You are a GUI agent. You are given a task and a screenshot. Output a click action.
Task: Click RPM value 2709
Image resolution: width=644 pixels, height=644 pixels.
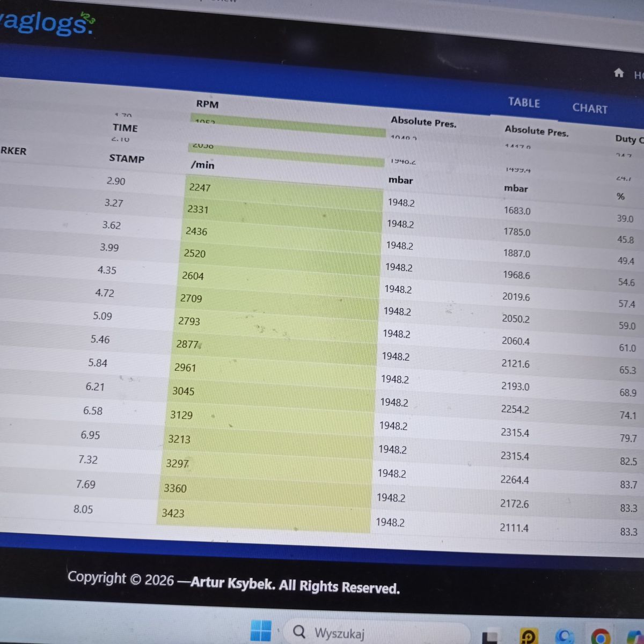(x=191, y=298)
